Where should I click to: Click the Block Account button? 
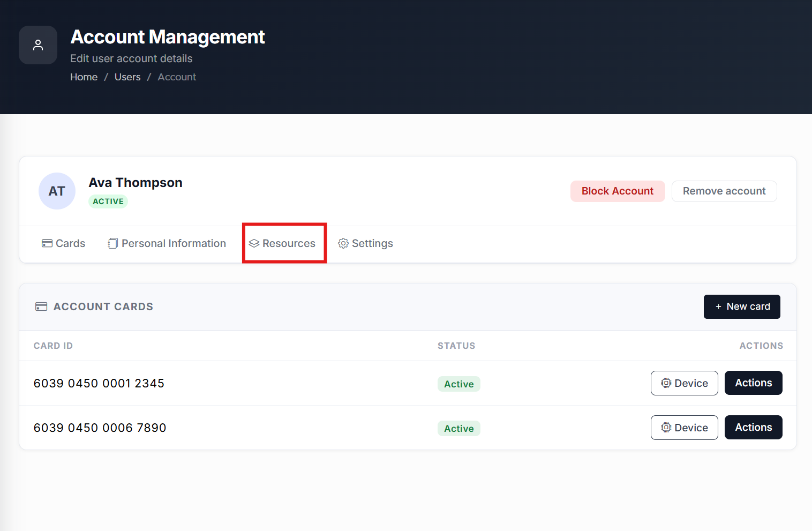618,191
